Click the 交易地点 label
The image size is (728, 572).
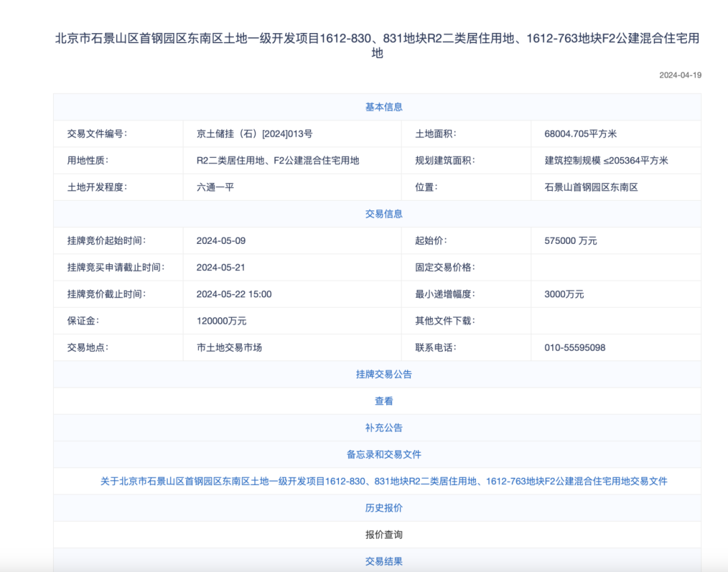point(88,348)
